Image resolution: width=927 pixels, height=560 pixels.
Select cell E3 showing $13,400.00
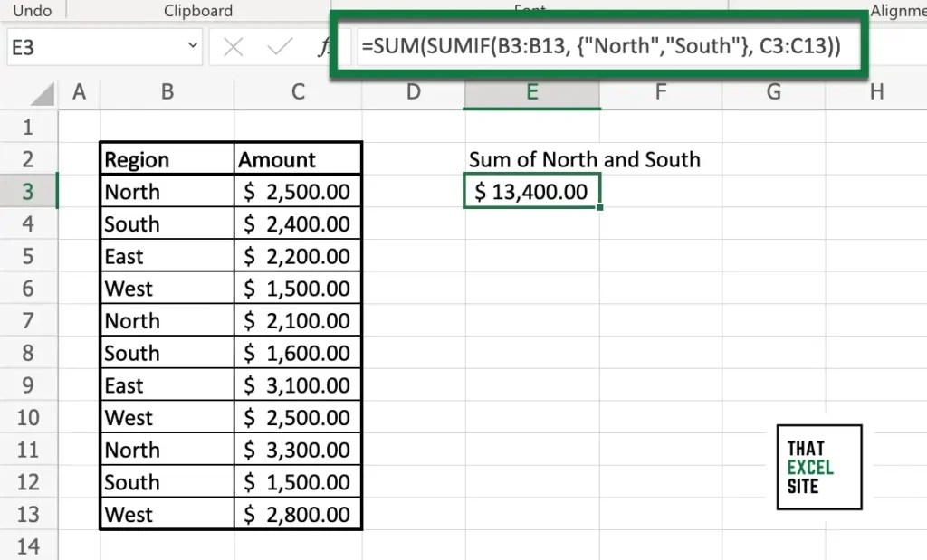[x=531, y=191]
